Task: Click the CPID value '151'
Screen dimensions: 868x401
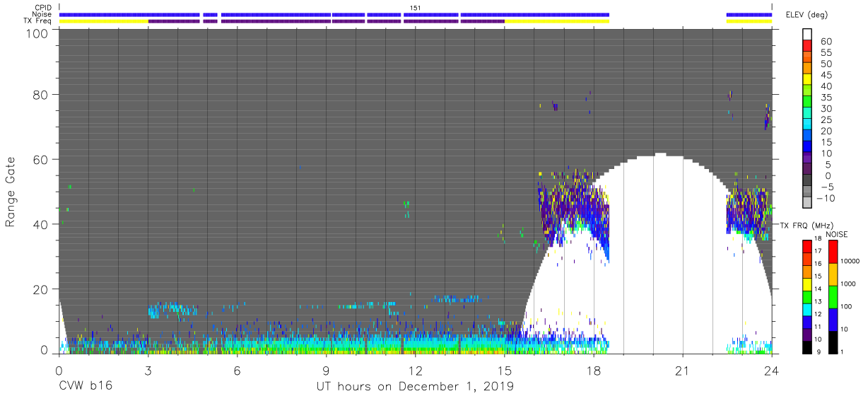Action: click(415, 8)
